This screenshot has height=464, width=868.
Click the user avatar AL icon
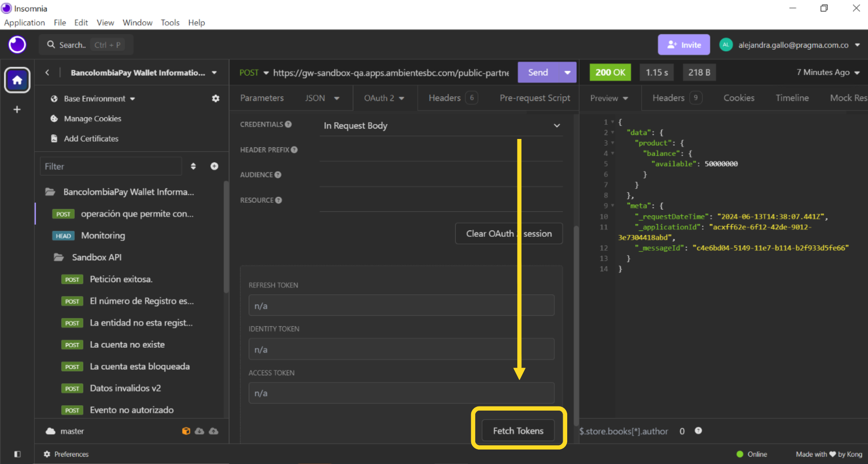click(726, 45)
